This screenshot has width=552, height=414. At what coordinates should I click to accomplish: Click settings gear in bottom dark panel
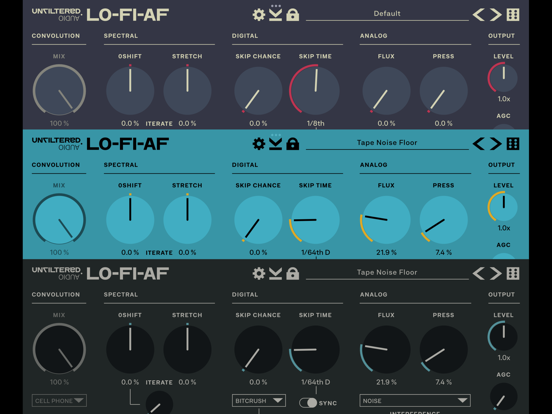[258, 274]
